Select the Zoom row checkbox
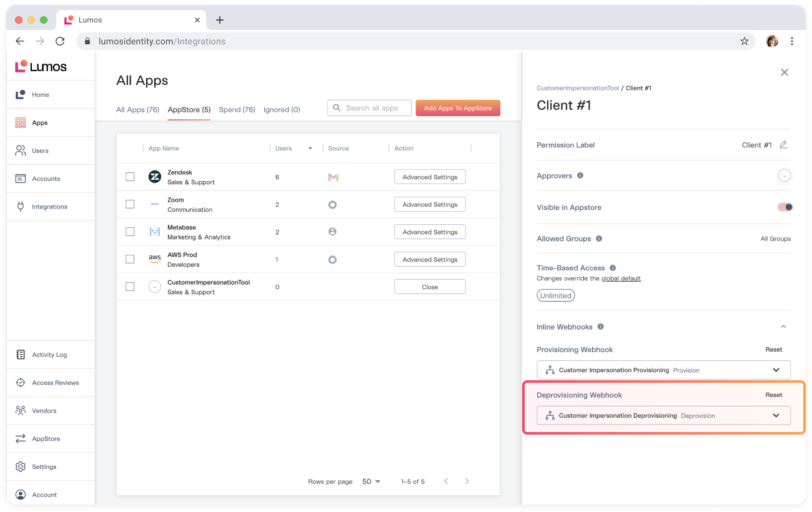812x512 pixels. click(130, 204)
